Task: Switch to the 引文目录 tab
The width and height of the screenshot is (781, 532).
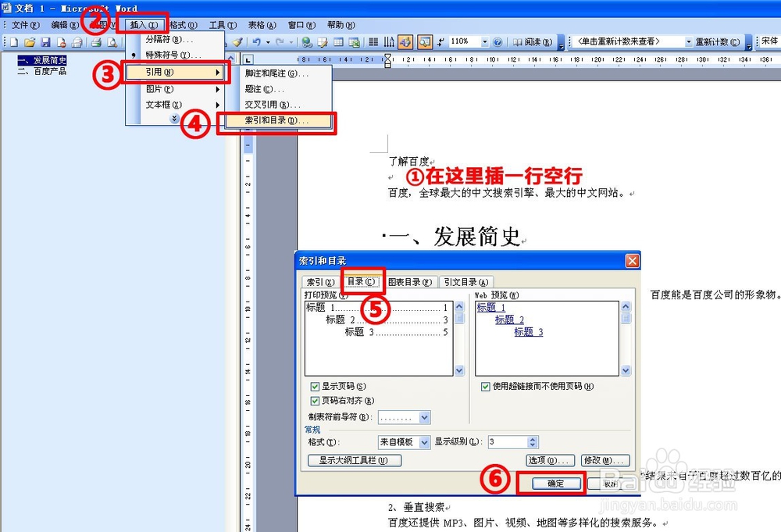Action: pos(466,283)
